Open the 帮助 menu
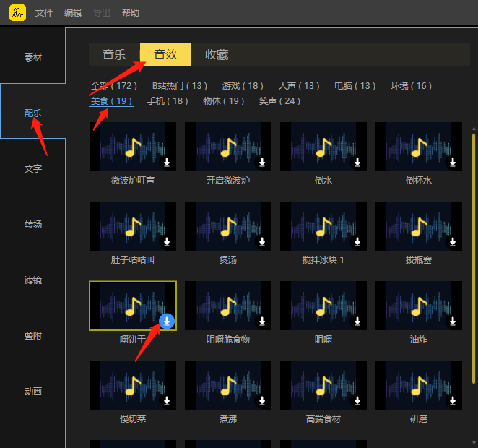 tap(131, 13)
